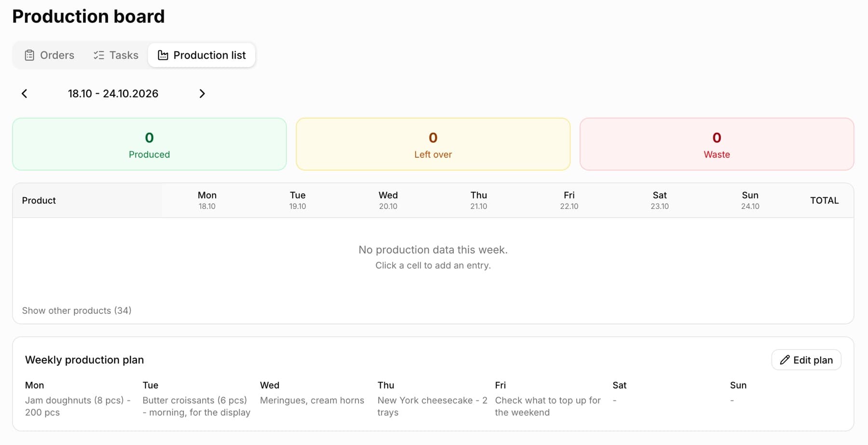Click the Left over summary card
Image resolution: width=868 pixels, height=445 pixels.
(433, 144)
